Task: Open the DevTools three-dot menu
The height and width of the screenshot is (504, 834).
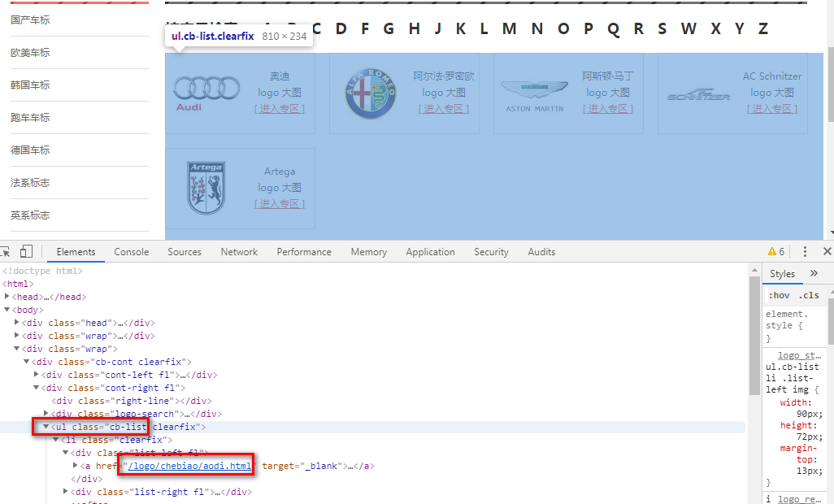Action: [x=805, y=251]
